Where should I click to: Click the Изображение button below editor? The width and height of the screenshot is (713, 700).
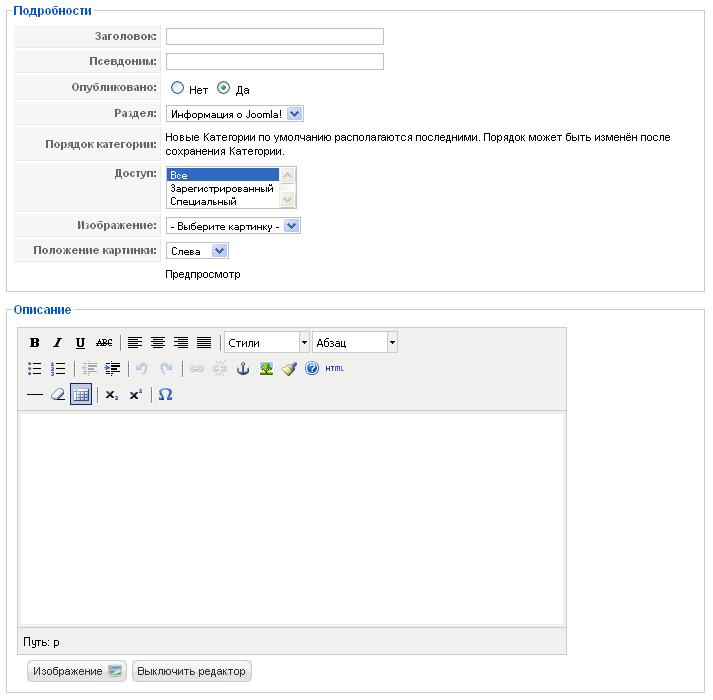coord(77,671)
